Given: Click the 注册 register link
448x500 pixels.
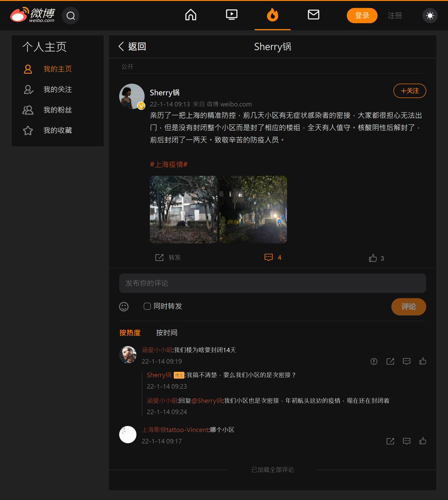Looking at the screenshot, I should 395,15.
